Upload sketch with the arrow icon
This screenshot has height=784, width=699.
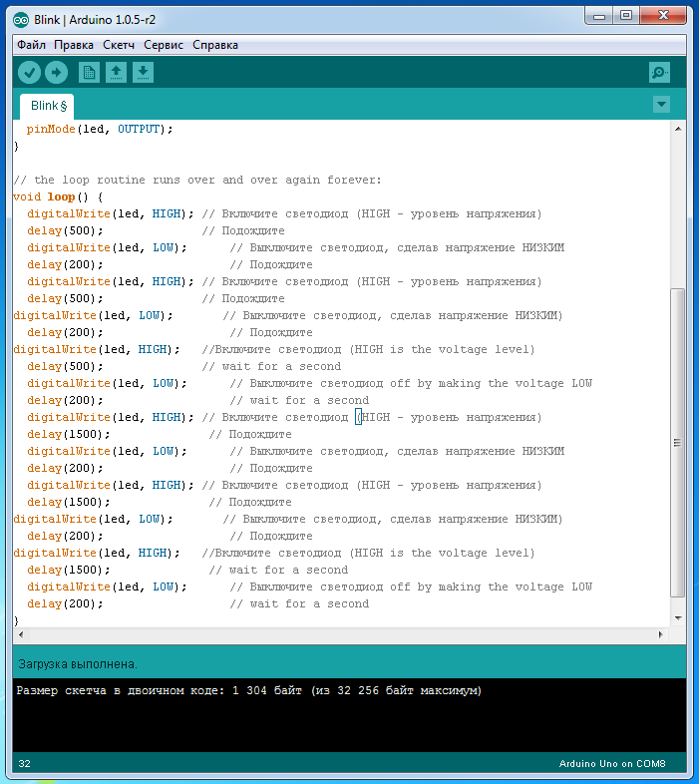(x=56, y=72)
